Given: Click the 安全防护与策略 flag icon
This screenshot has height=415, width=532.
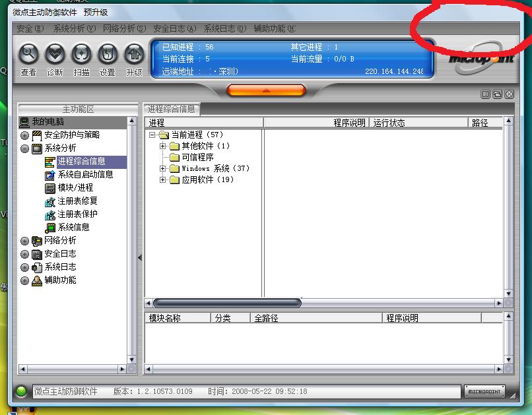Looking at the screenshot, I should [x=37, y=135].
